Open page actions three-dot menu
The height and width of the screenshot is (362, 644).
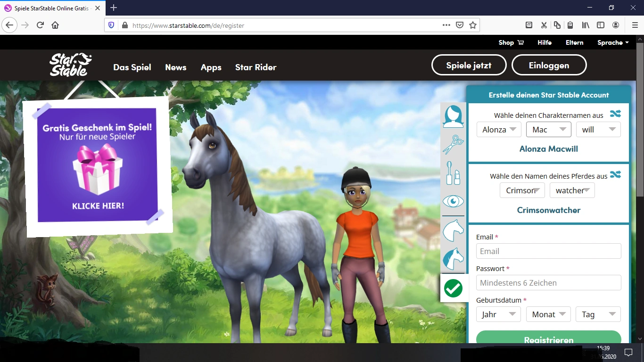446,25
